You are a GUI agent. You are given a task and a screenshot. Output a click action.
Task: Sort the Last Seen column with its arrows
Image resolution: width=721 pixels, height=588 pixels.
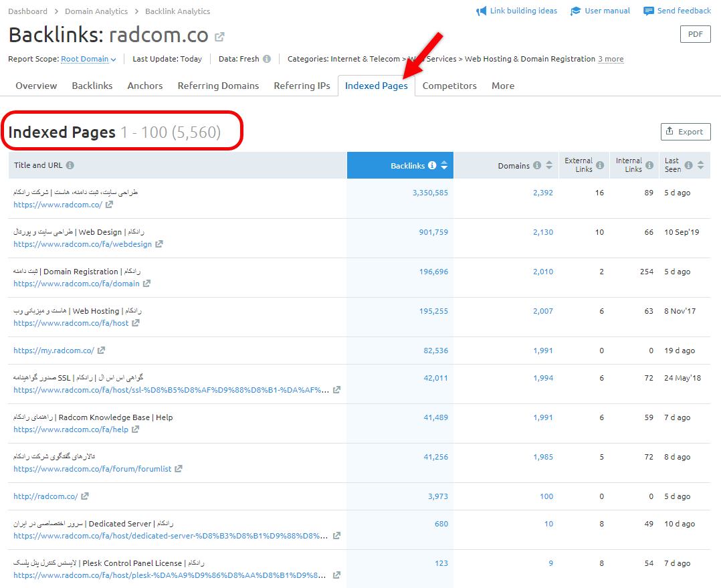pos(701,165)
